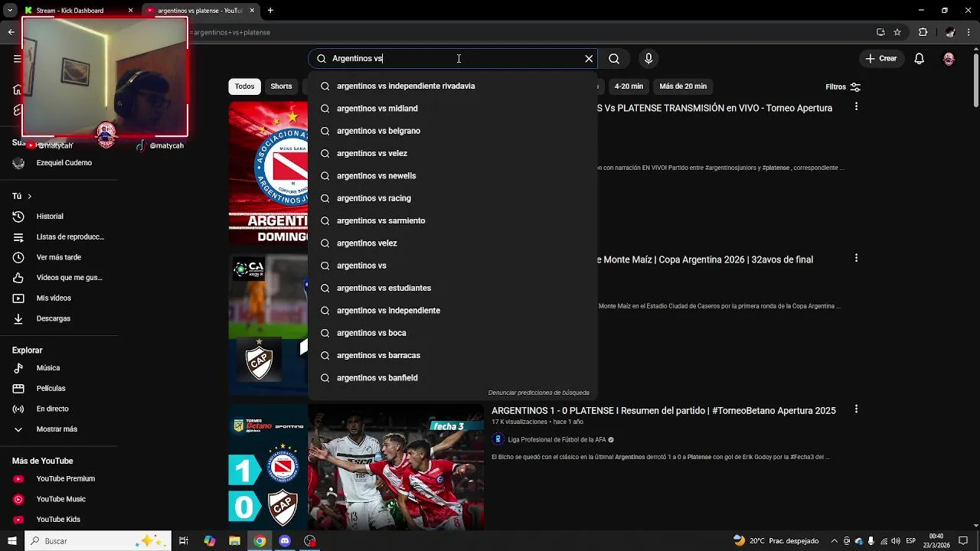Open more options for Resumen del partido video

coord(856,409)
